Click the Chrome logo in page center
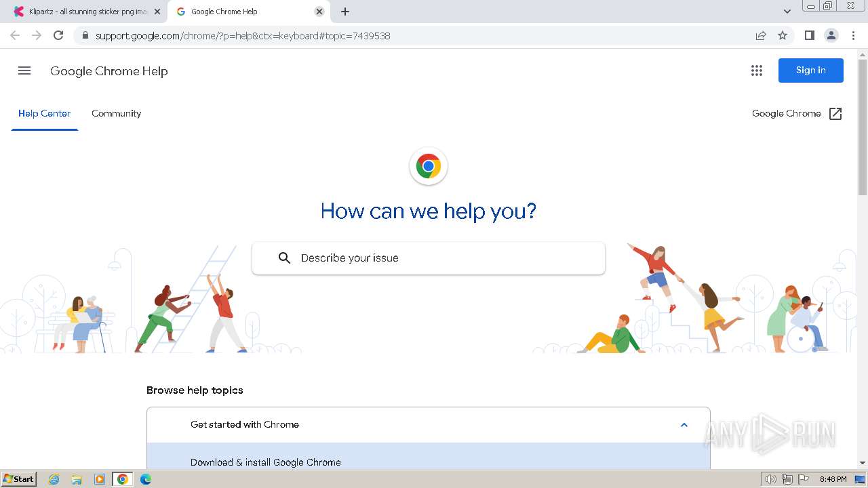The width and height of the screenshot is (868, 488). click(429, 166)
